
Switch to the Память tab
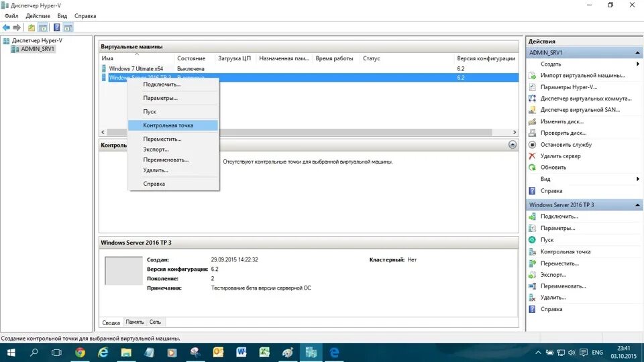click(x=135, y=322)
